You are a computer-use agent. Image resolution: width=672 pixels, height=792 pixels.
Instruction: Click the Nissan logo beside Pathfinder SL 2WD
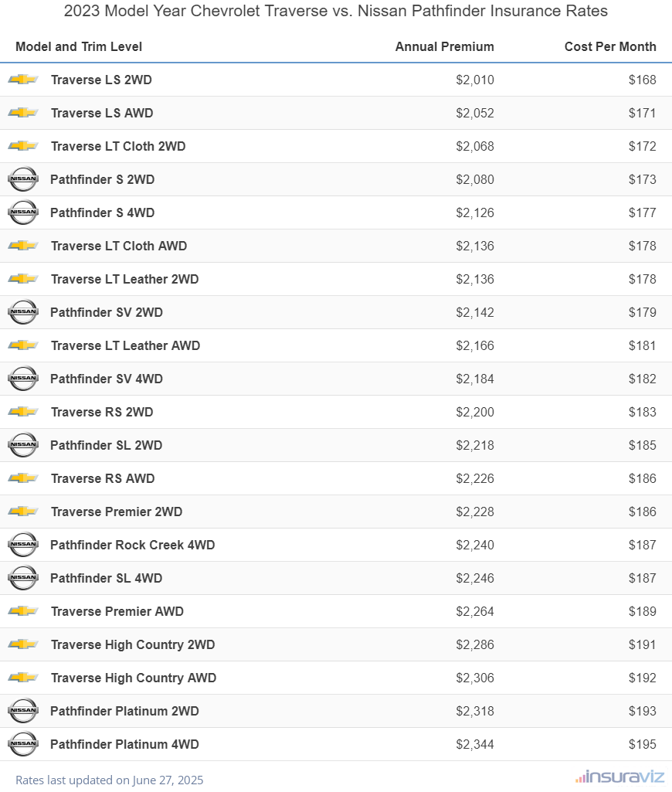coord(23,445)
